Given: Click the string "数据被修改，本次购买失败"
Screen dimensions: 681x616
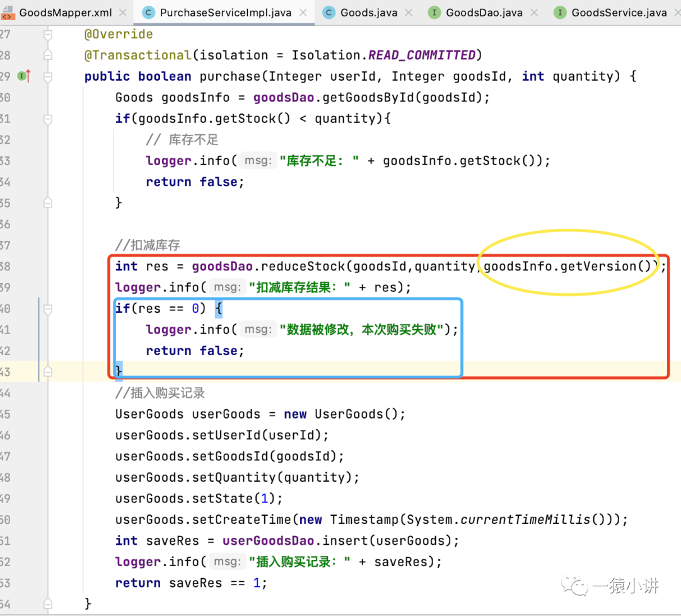Looking at the screenshot, I should (x=361, y=330).
